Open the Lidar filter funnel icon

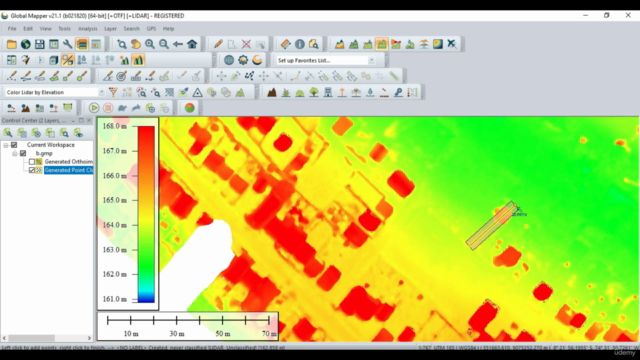pos(113,92)
